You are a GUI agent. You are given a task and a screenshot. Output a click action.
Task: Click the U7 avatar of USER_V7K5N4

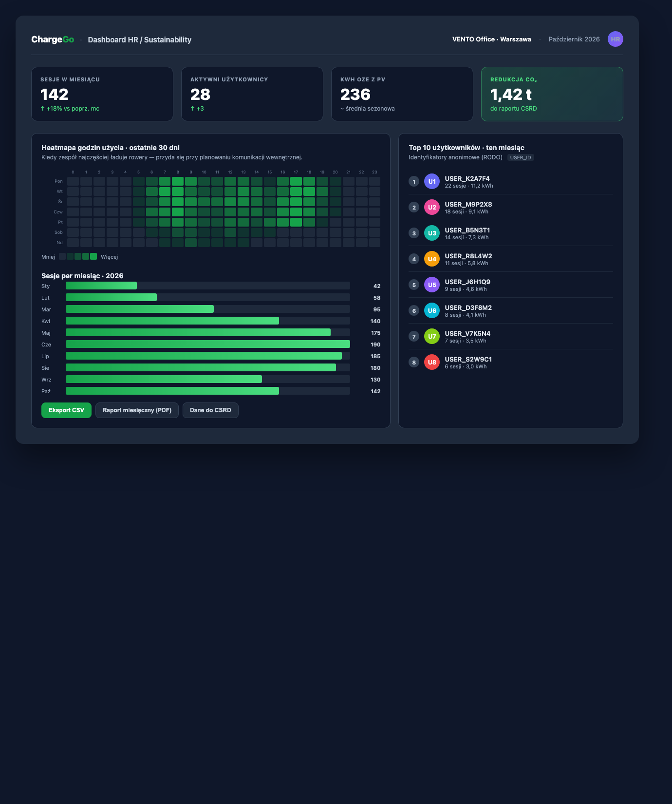click(432, 336)
